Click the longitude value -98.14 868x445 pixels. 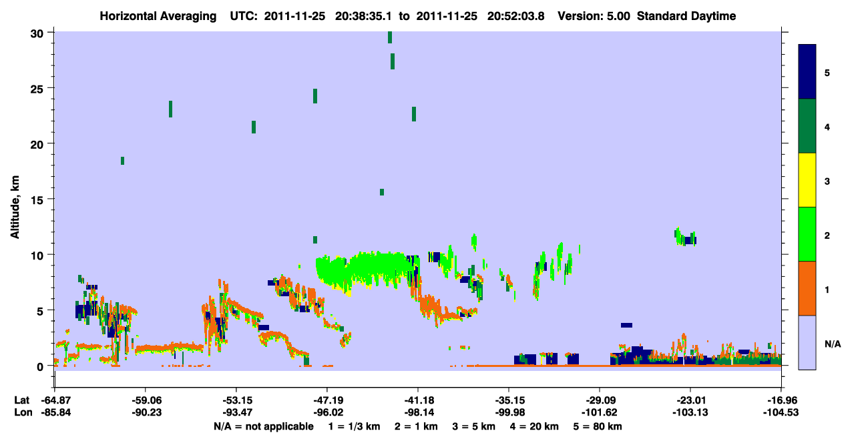(x=418, y=412)
